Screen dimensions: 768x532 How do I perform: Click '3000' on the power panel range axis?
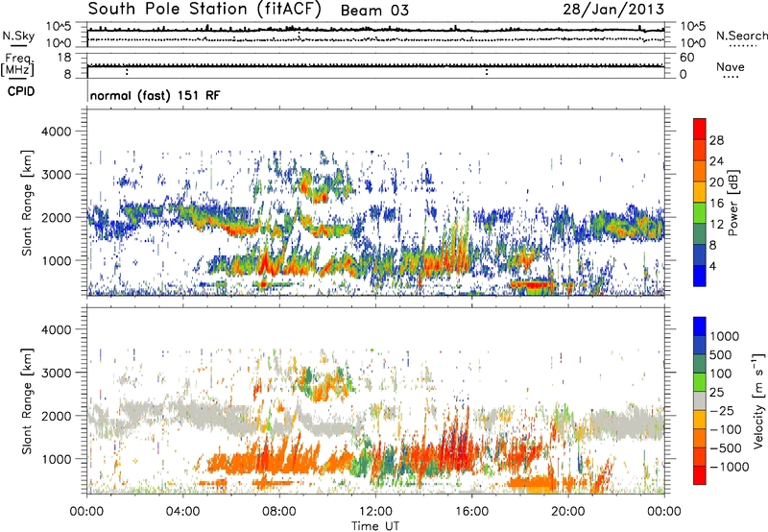[x=56, y=175]
